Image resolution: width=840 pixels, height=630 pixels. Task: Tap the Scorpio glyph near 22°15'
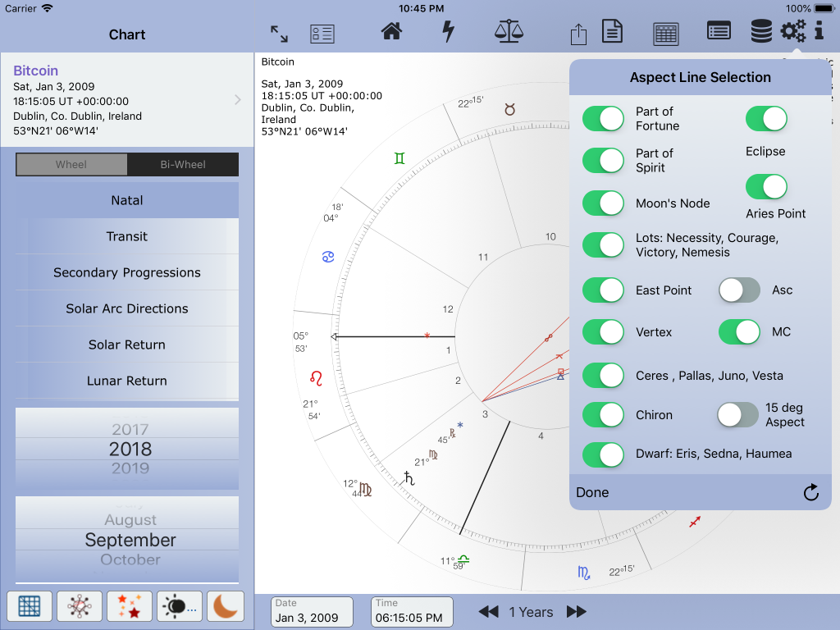tap(583, 573)
